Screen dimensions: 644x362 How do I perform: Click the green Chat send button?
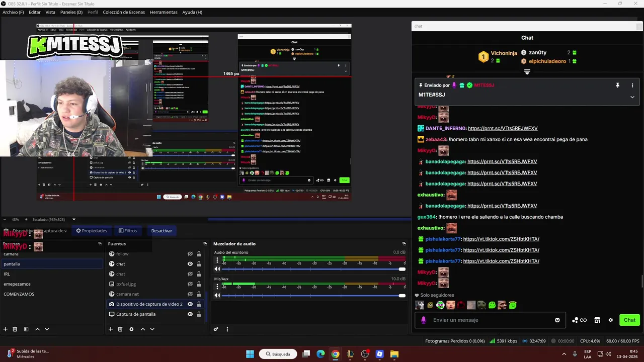tap(629, 320)
